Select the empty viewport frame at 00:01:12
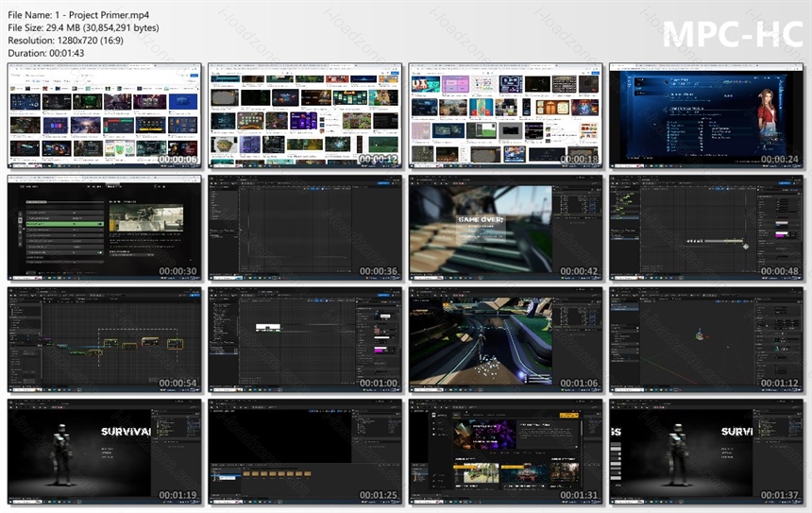Screen dimensions: 812x513 [x=706, y=340]
